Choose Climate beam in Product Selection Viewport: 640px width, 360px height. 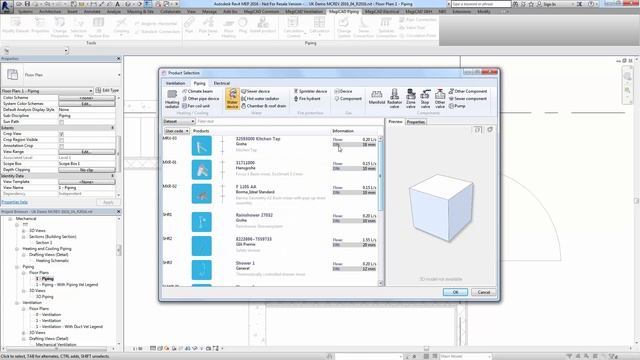pos(198,91)
